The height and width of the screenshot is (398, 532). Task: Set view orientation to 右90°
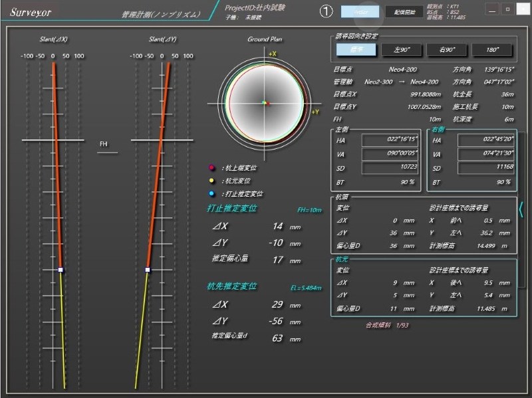tap(447, 50)
